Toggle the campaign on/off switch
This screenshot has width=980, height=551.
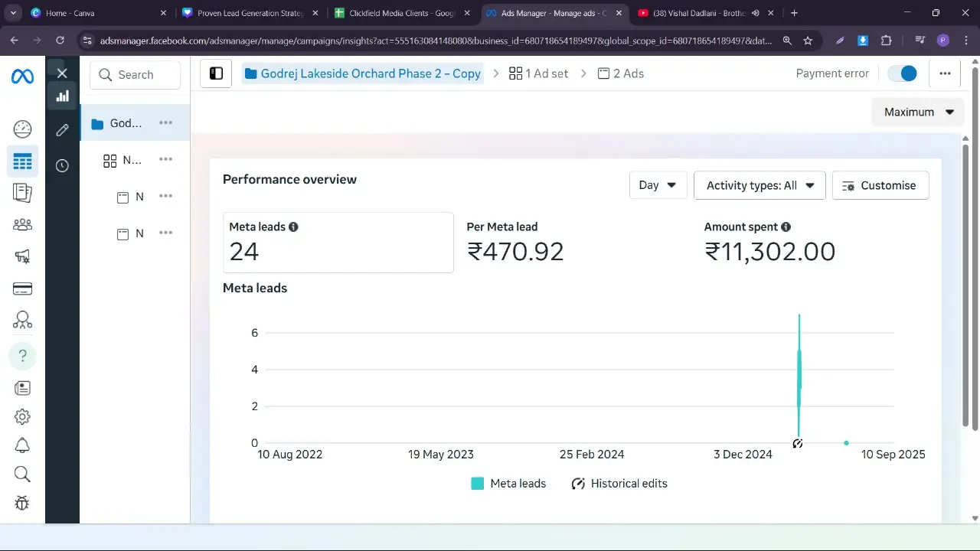(x=903, y=73)
